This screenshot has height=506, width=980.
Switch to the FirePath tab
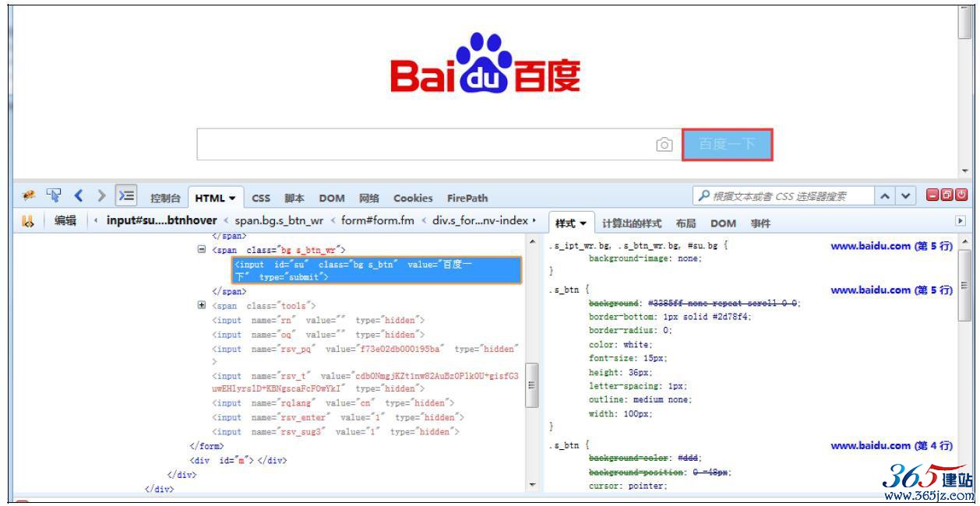point(467,199)
